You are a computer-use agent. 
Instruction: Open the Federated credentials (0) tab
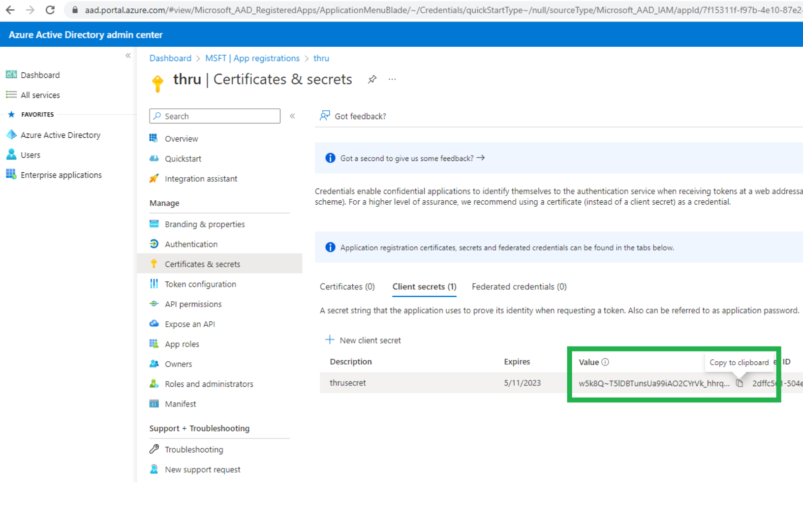519,286
